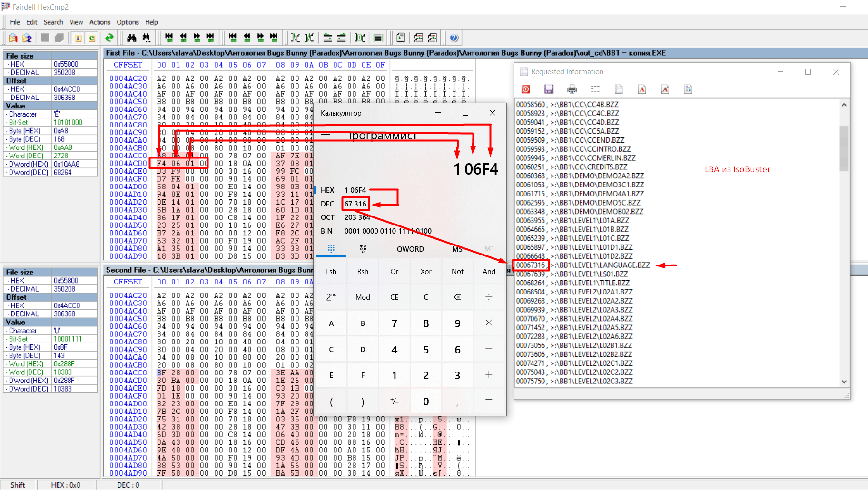The image size is (868, 490).
Task: Click the Print icon in Requested Information
Action: (x=572, y=89)
